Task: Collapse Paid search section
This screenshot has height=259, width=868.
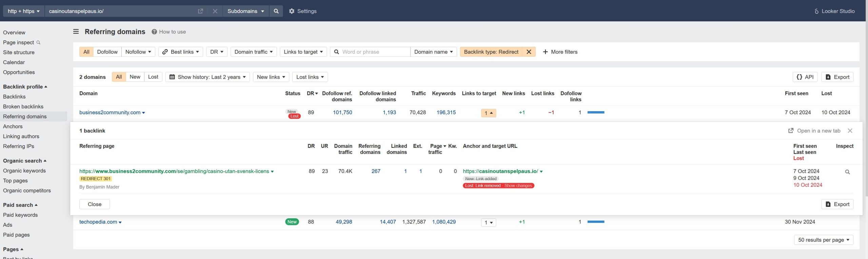Action: [20, 205]
